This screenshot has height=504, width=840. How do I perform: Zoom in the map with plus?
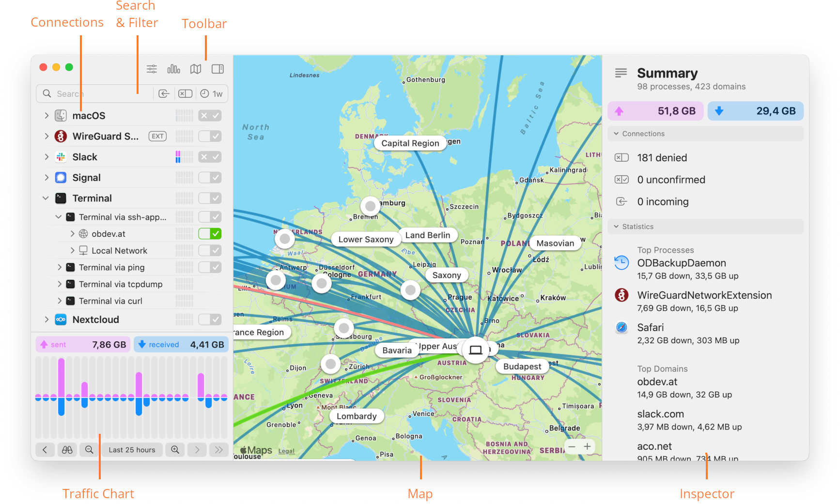point(587,446)
